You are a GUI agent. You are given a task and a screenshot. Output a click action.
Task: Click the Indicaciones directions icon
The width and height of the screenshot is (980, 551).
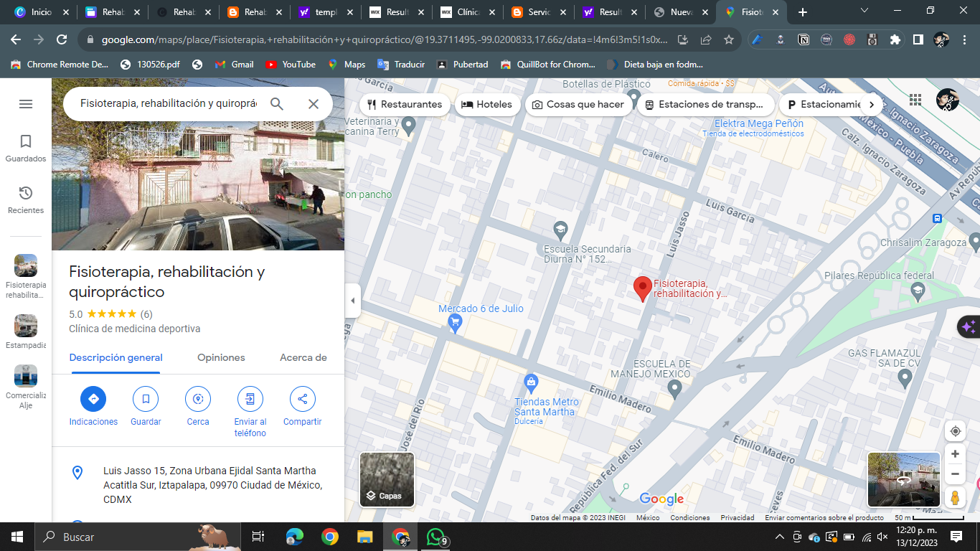(93, 399)
